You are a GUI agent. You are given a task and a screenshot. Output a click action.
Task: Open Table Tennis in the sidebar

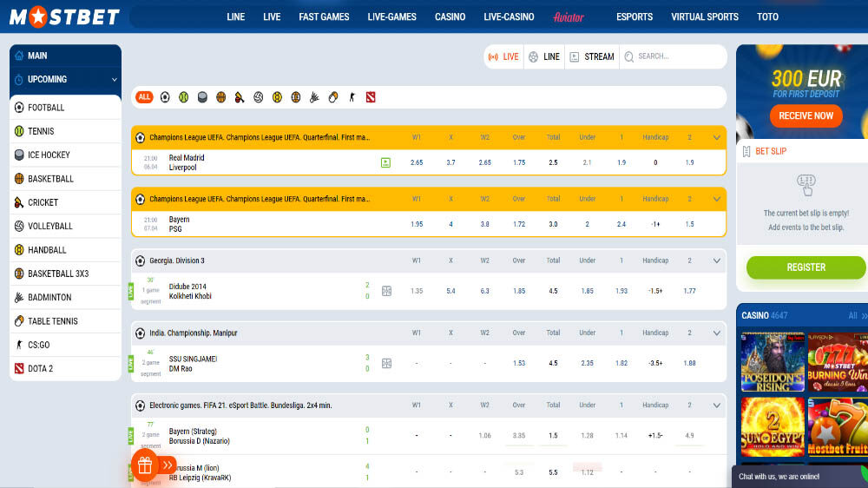tap(65, 321)
